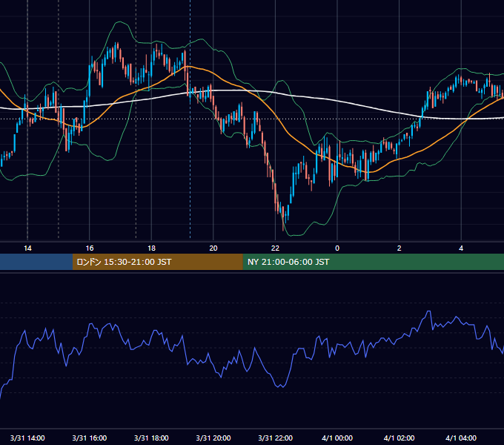Click the 20 hour label on price chart axis
This screenshot has width=504, height=445.
pos(213,248)
